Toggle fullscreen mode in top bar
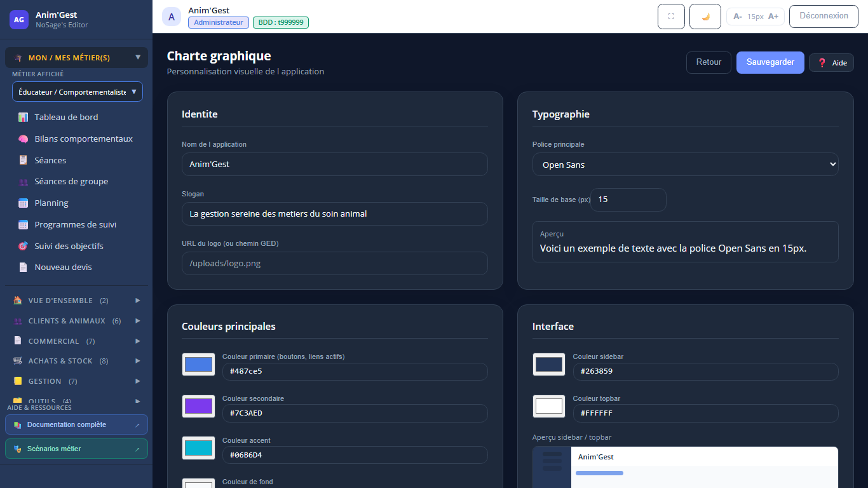868x488 pixels. [671, 17]
